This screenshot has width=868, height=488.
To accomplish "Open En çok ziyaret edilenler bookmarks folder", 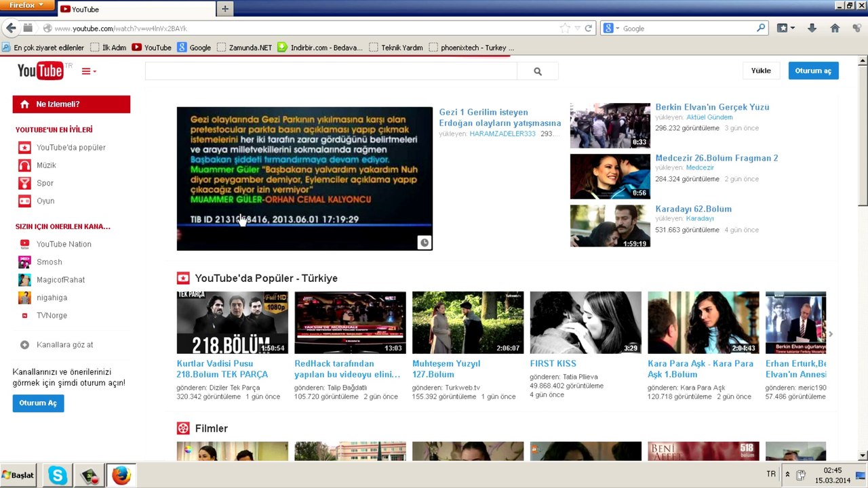I will coord(43,47).
